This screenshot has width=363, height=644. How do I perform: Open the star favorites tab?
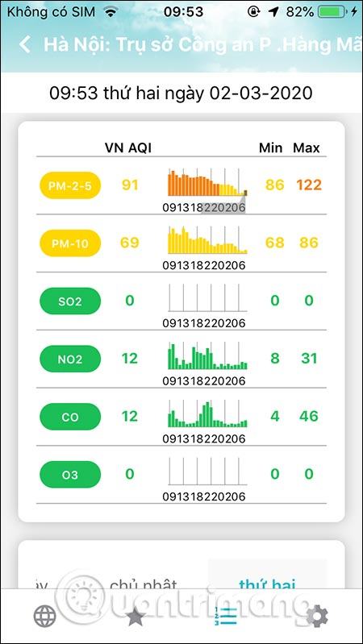(136, 617)
